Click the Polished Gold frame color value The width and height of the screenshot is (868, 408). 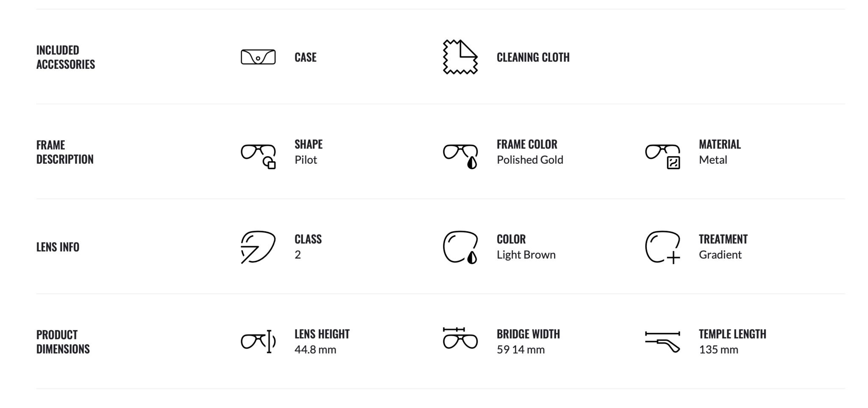(x=530, y=160)
